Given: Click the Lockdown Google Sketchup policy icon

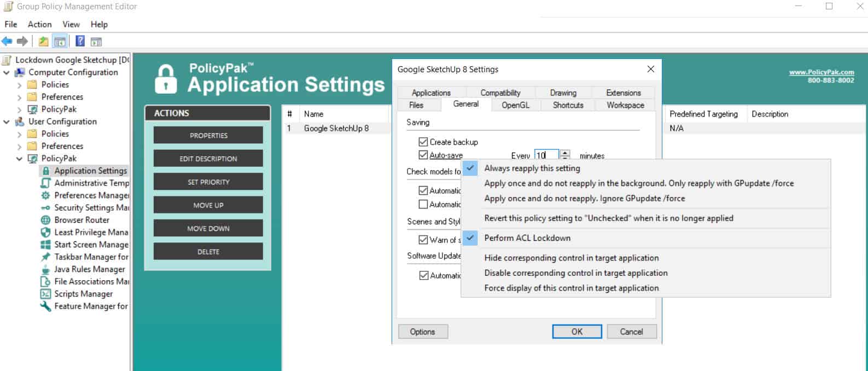Looking at the screenshot, I should 7,60.
